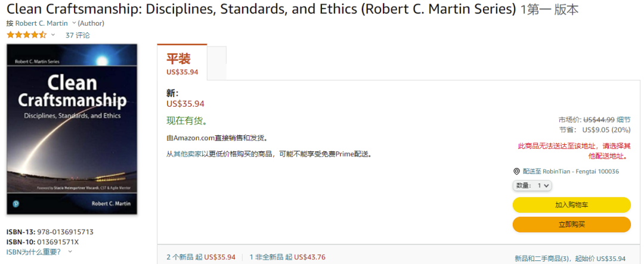The width and height of the screenshot is (644, 264).
Task: Change delivery address RobinTian - Fengtai 100036
Action: (x=571, y=172)
